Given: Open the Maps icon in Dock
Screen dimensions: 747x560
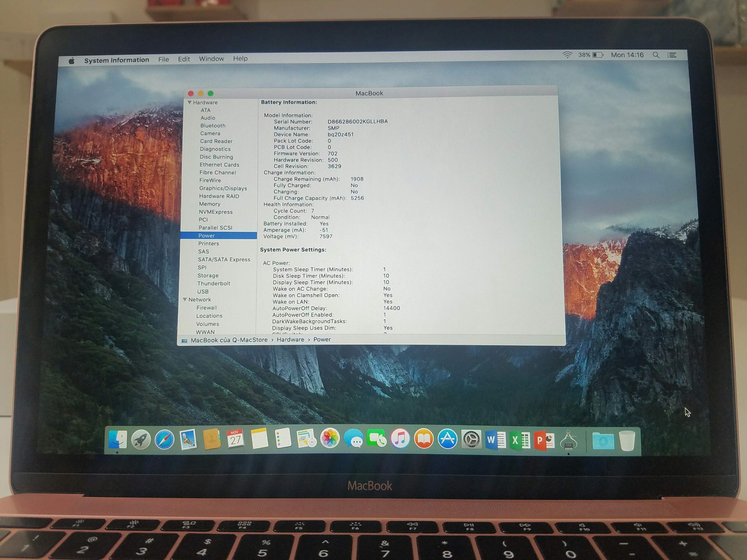Looking at the screenshot, I should click(x=306, y=438).
